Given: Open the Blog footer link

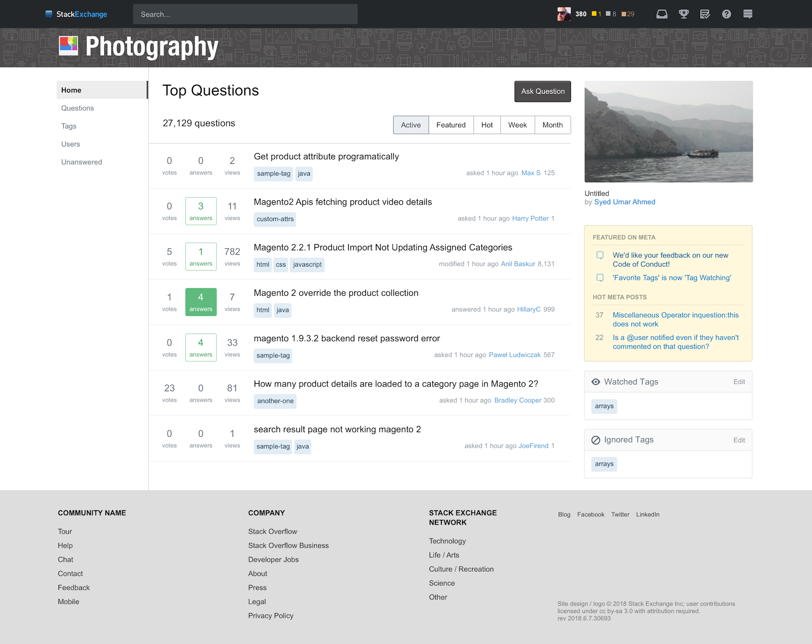Looking at the screenshot, I should pyautogui.click(x=564, y=514).
